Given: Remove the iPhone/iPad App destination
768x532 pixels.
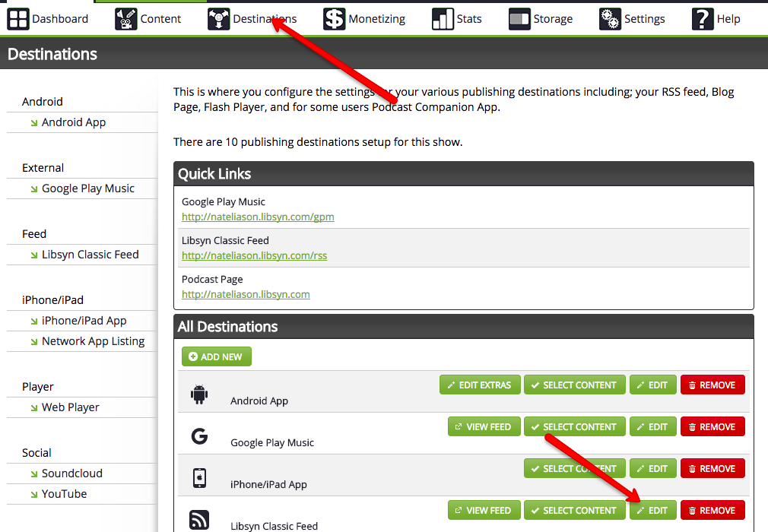Looking at the screenshot, I should tap(712, 468).
